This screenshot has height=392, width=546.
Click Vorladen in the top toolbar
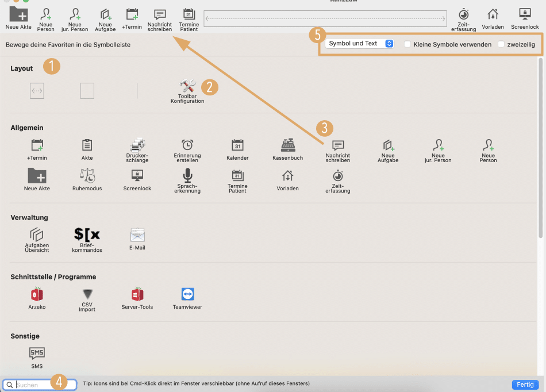[493, 19]
